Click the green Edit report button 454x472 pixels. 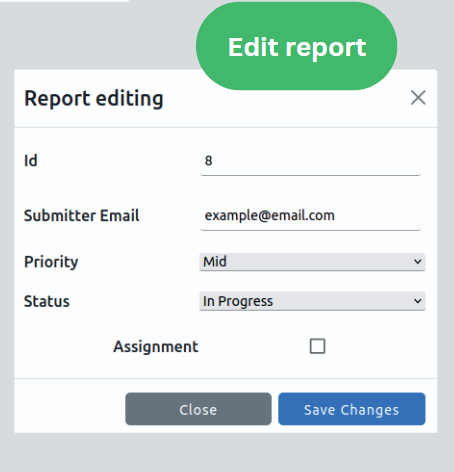[296, 46]
